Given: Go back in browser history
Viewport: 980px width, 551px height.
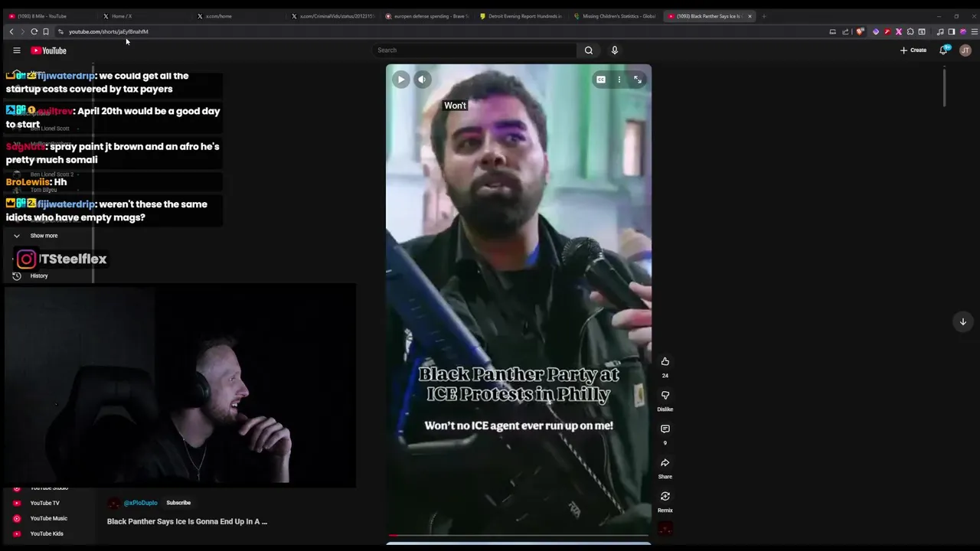Looking at the screenshot, I should coord(11,31).
